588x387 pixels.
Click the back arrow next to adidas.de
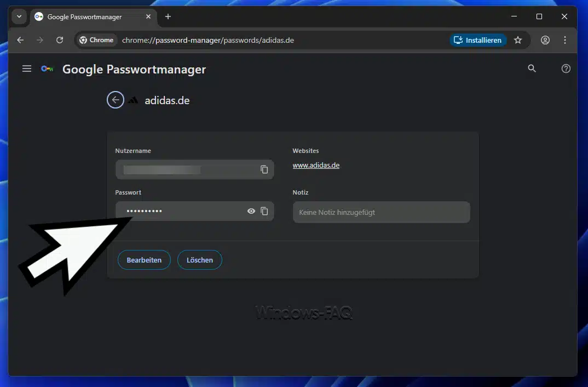tap(115, 100)
